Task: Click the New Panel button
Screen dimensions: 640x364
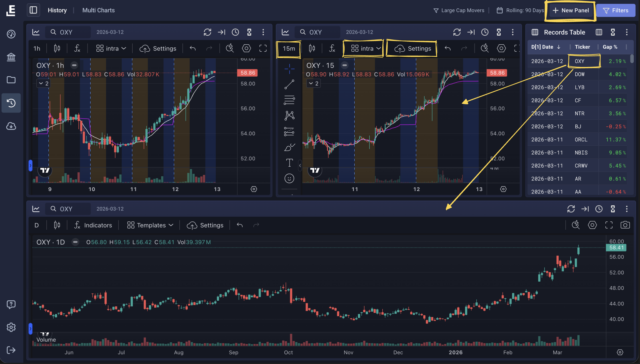Action: point(571,10)
